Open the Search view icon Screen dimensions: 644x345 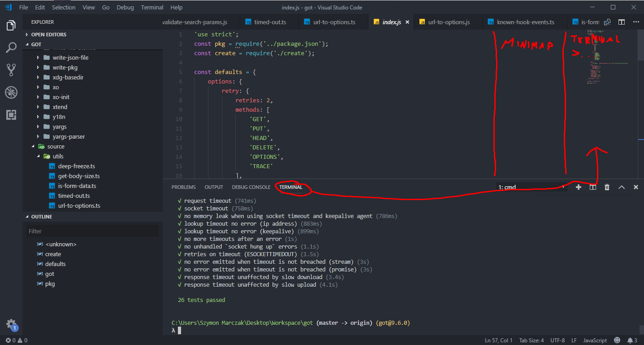click(11, 48)
